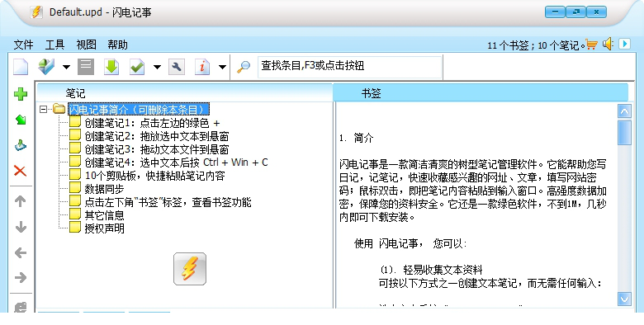Screen dimensions: 644x325
Task: Click the heading text 1. 简介
Action: tap(357, 139)
